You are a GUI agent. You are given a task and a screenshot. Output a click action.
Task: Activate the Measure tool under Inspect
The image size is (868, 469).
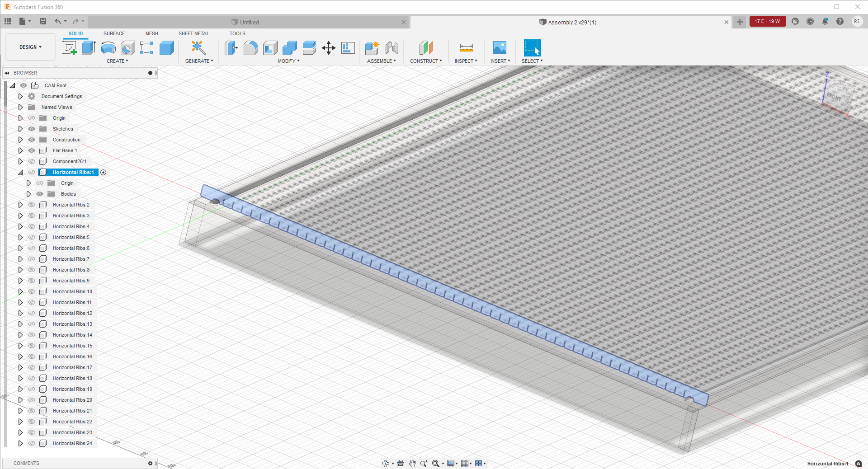pyautogui.click(x=466, y=48)
